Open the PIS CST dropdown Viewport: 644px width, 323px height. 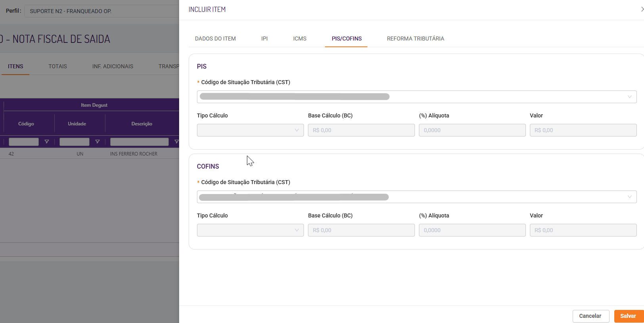[417, 97]
